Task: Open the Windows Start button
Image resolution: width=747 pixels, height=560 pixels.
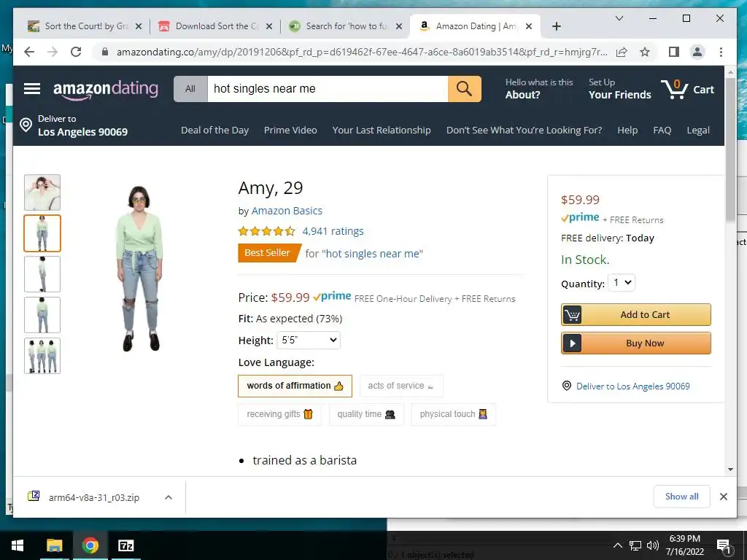Action: tap(18, 545)
